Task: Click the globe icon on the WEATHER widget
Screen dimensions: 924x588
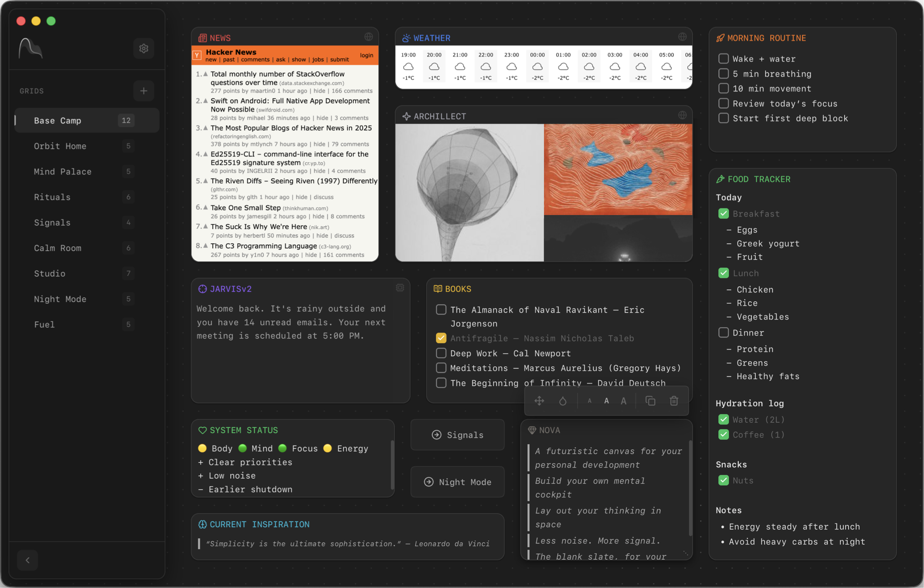Action: [682, 37]
